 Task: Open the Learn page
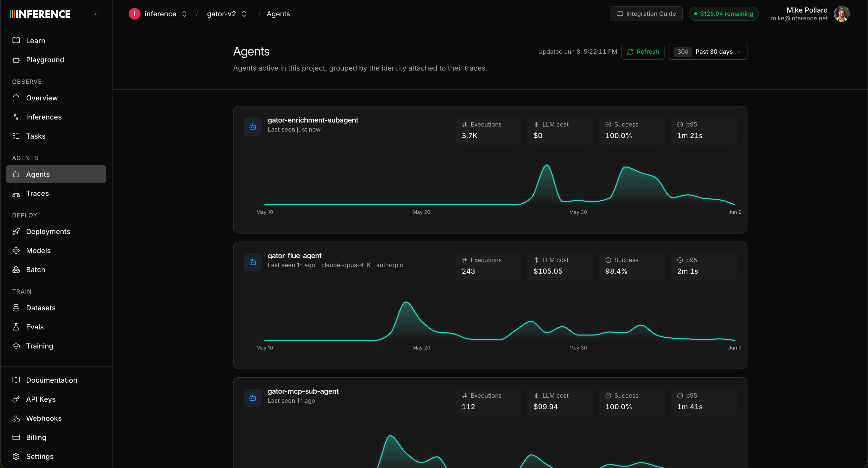point(56,40)
